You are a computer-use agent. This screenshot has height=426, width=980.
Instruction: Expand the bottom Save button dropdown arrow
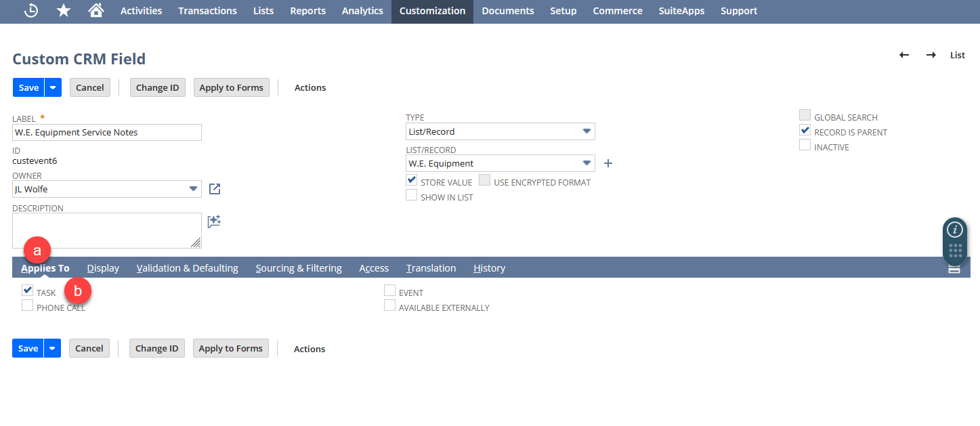(52, 348)
